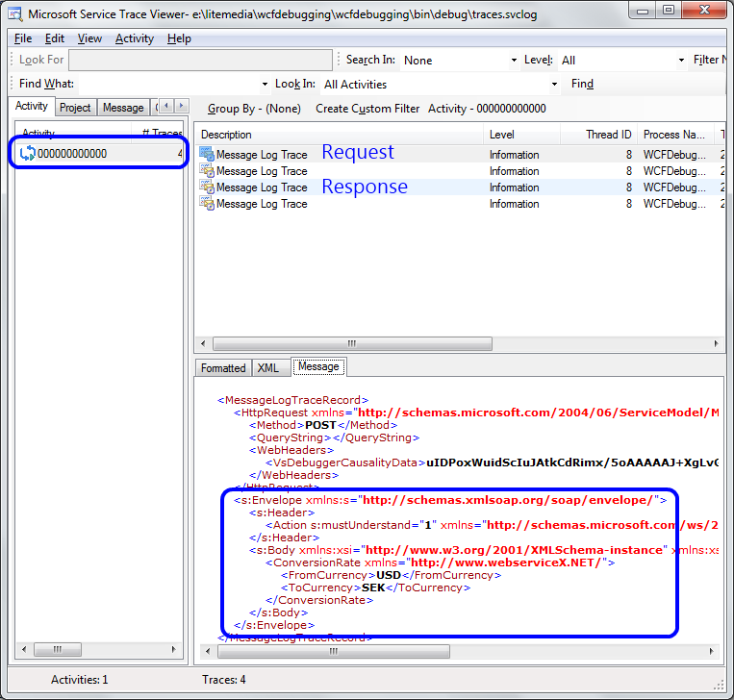Click the Look For input field
Image resolution: width=734 pixels, height=700 pixels.
(200, 60)
